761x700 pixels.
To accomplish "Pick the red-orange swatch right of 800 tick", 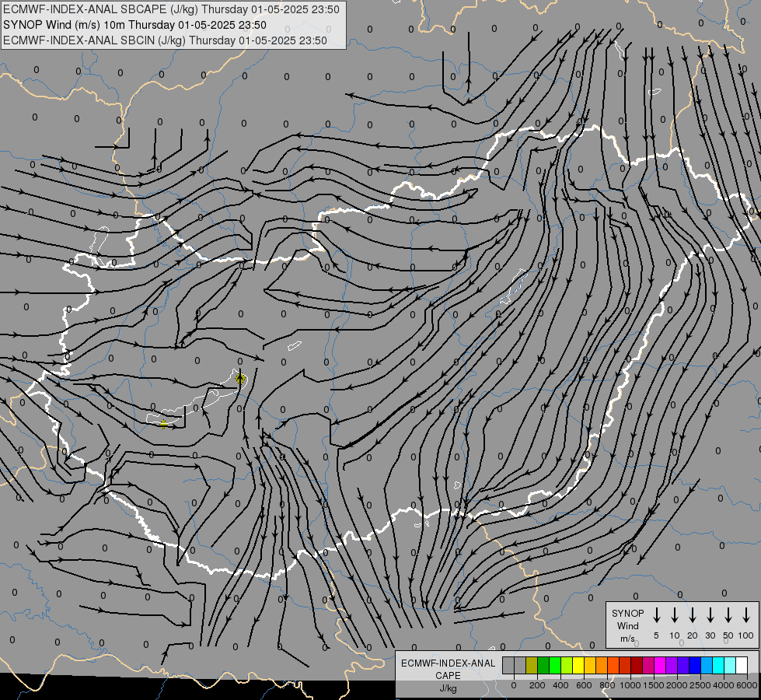I will click(x=613, y=665).
